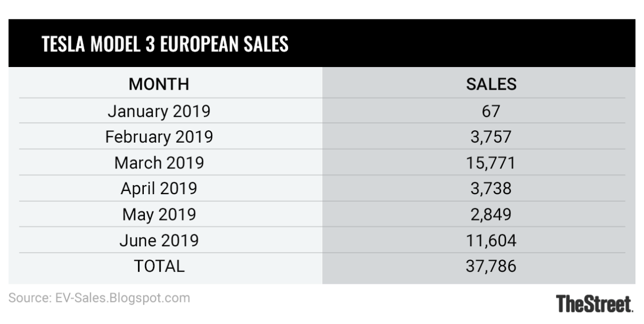Click the March 2019 month cell
The height and width of the screenshot is (324, 644).
[x=159, y=163]
